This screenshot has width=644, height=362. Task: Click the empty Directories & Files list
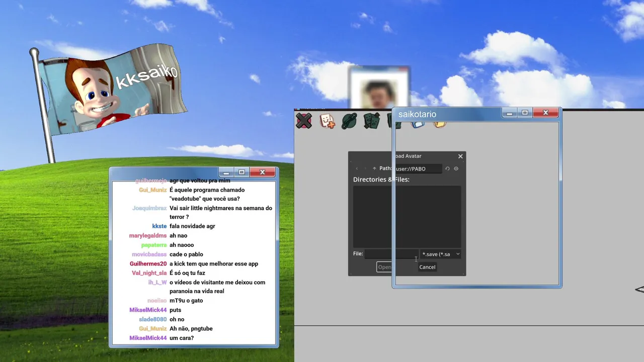coord(407,216)
